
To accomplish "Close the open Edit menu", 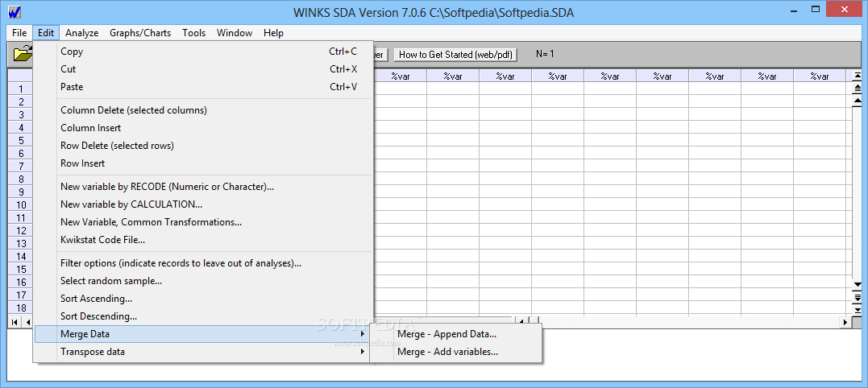I will [x=46, y=33].
